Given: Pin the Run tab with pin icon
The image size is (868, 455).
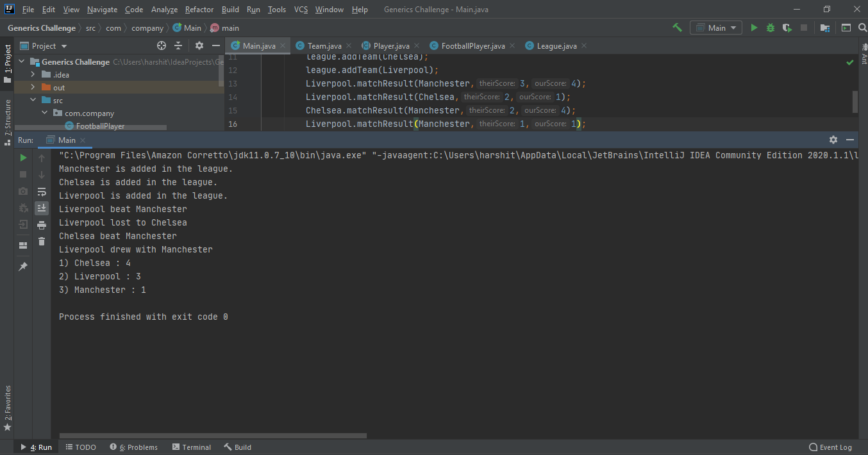Looking at the screenshot, I should tap(23, 267).
